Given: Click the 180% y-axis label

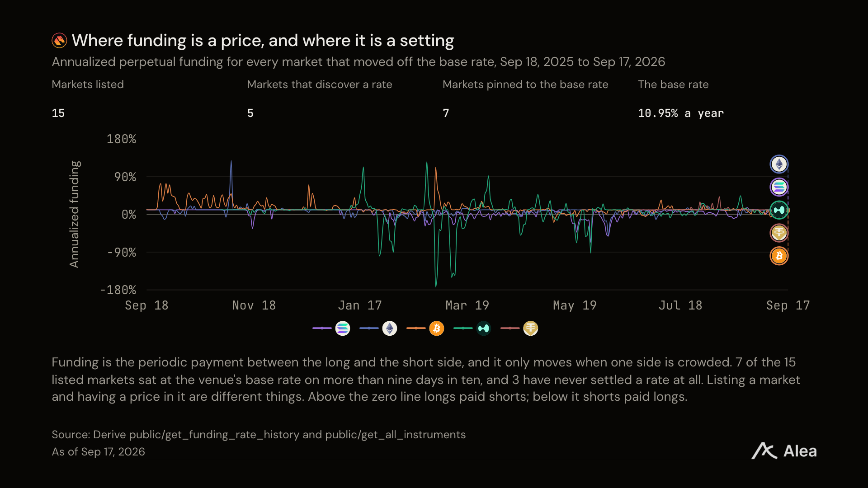Looking at the screenshot, I should coord(121,139).
